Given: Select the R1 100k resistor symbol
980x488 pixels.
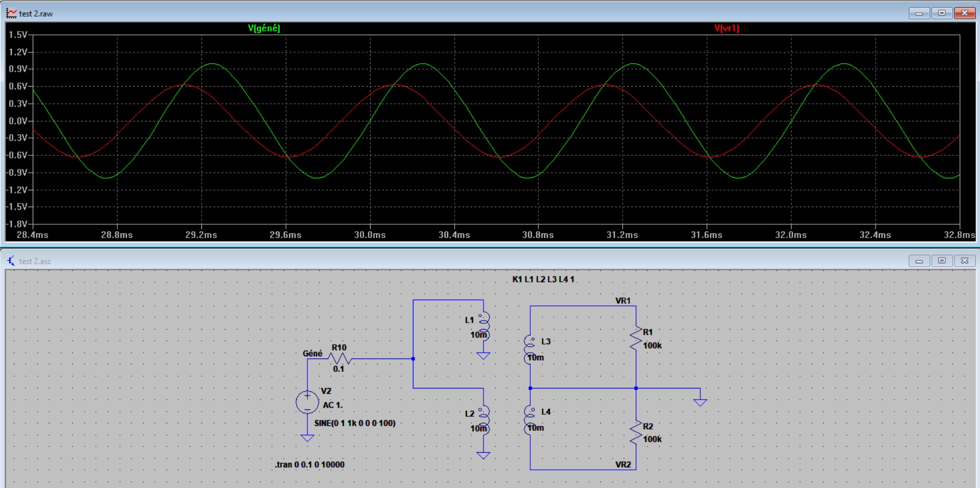Looking at the screenshot, I should pos(636,338).
